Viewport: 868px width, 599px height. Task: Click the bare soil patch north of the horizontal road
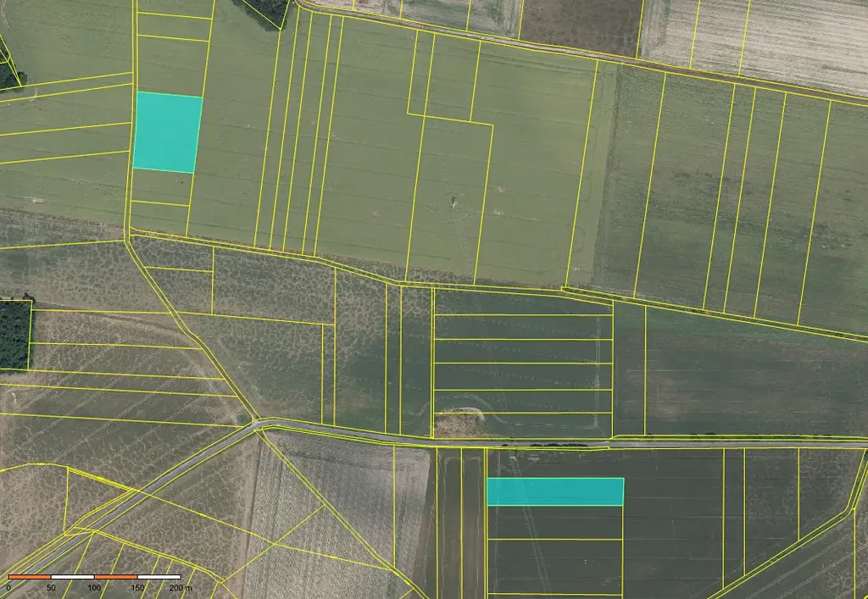[459, 421]
